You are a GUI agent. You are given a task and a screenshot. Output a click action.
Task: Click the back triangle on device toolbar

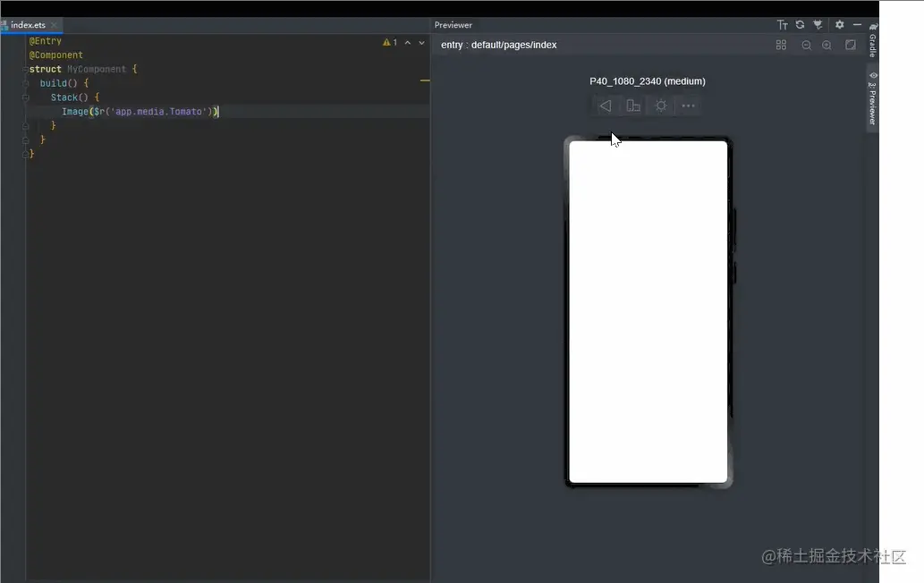pos(606,106)
